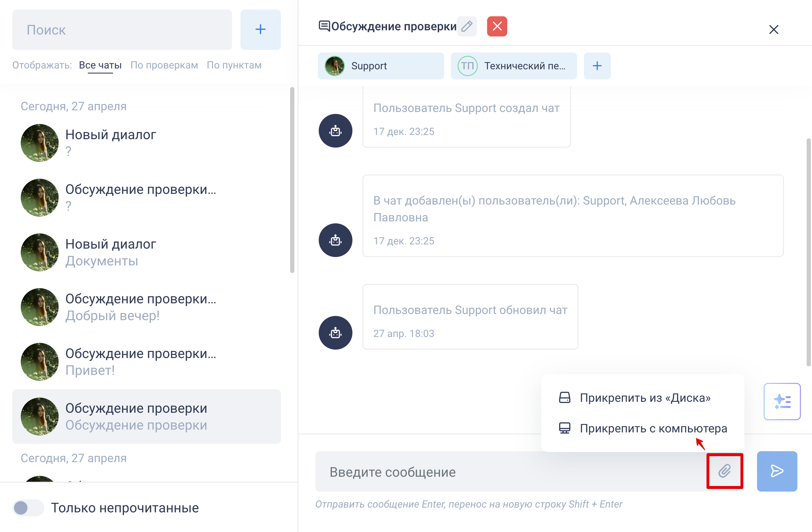Click the red X button beside chat title
Image resolution: width=812 pixels, height=532 pixels.
tap(497, 26)
